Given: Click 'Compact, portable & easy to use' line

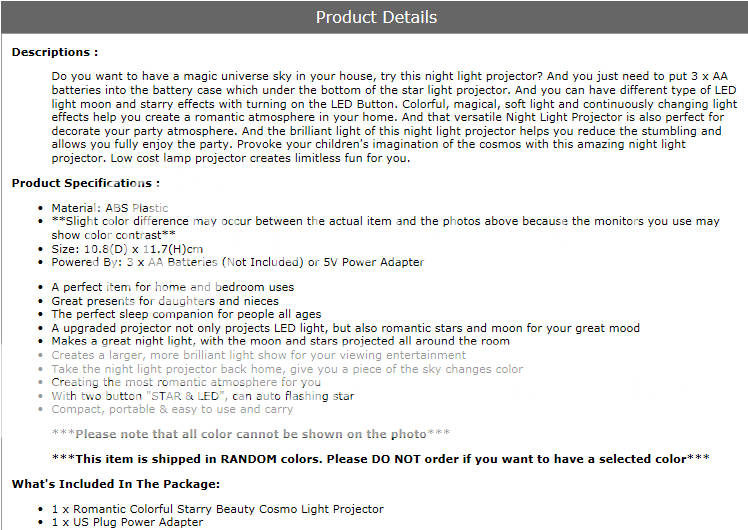Looking at the screenshot, I should (x=172, y=409).
